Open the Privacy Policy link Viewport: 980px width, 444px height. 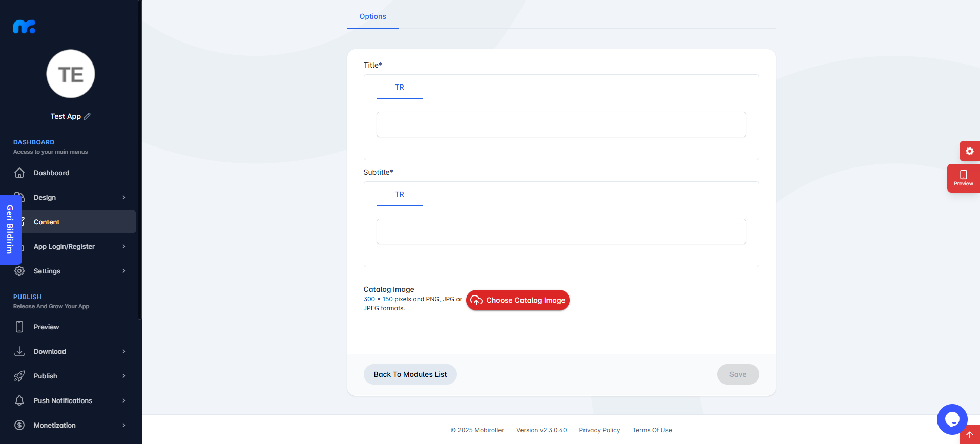tap(599, 430)
